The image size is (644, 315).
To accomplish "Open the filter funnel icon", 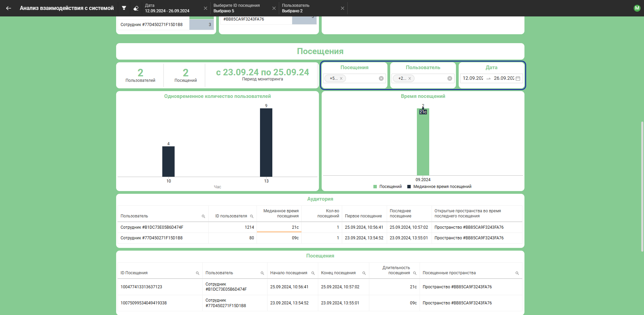I will click(124, 8).
